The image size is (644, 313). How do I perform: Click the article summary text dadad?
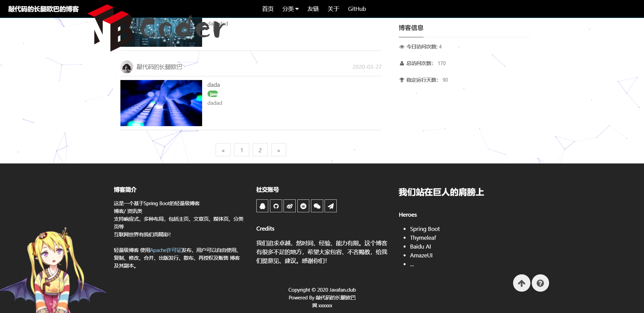(215, 103)
